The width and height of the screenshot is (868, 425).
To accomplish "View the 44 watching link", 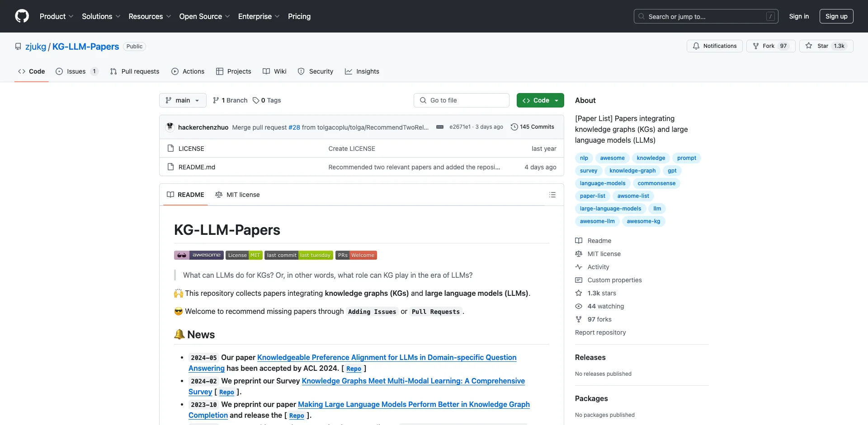I will click(x=599, y=306).
